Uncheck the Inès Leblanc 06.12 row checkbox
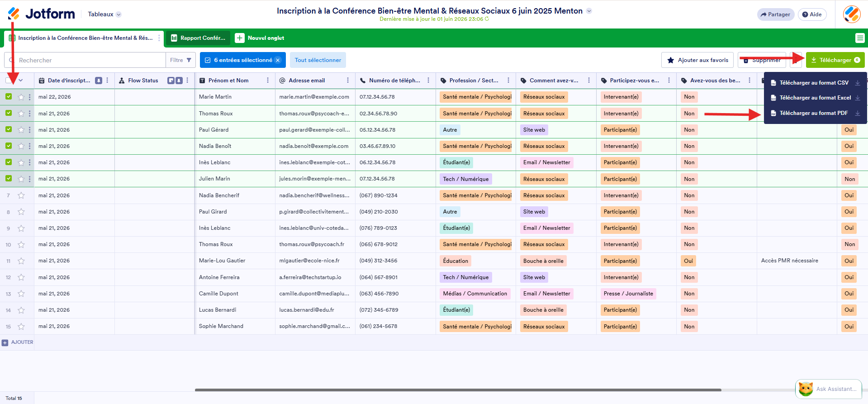 tap(9, 162)
